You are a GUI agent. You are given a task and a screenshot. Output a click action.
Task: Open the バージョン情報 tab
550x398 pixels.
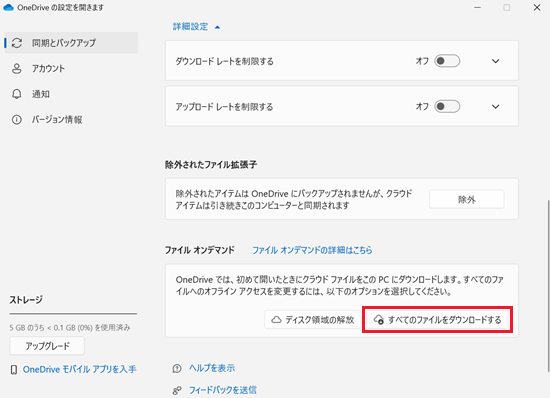[x=71, y=120]
